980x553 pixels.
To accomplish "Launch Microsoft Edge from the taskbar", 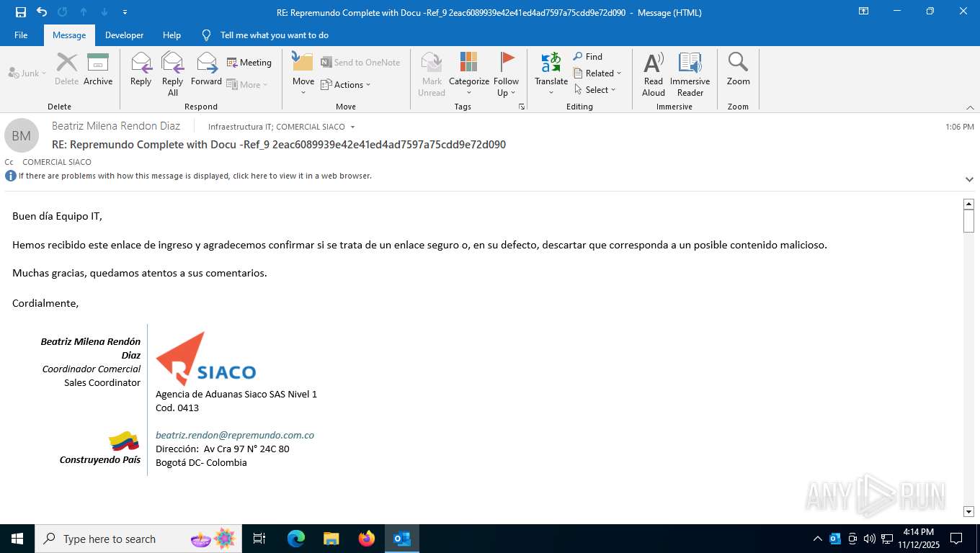I will pos(295,539).
